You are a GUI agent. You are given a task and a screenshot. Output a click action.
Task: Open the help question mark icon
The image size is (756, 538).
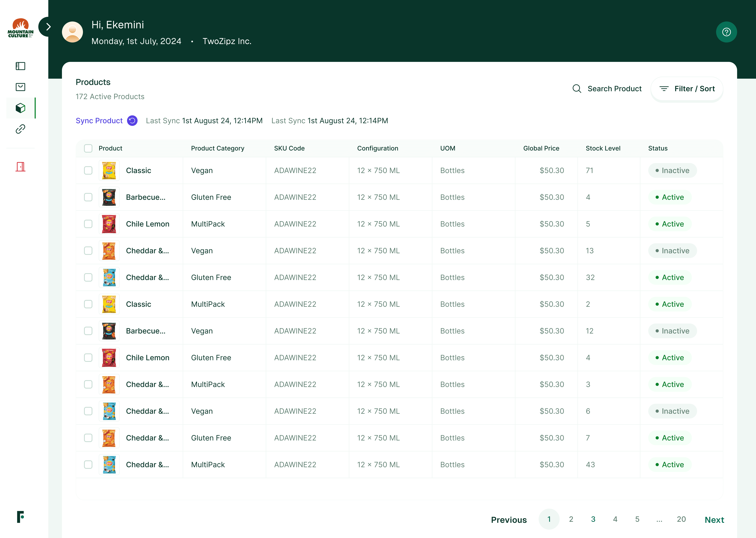pyautogui.click(x=726, y=32)
